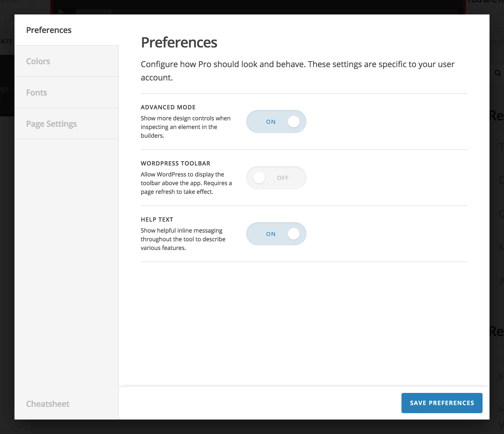Click the search icon on the right edge
The width and height of the screenshot is (504, 434).
[x=498, y=73]
